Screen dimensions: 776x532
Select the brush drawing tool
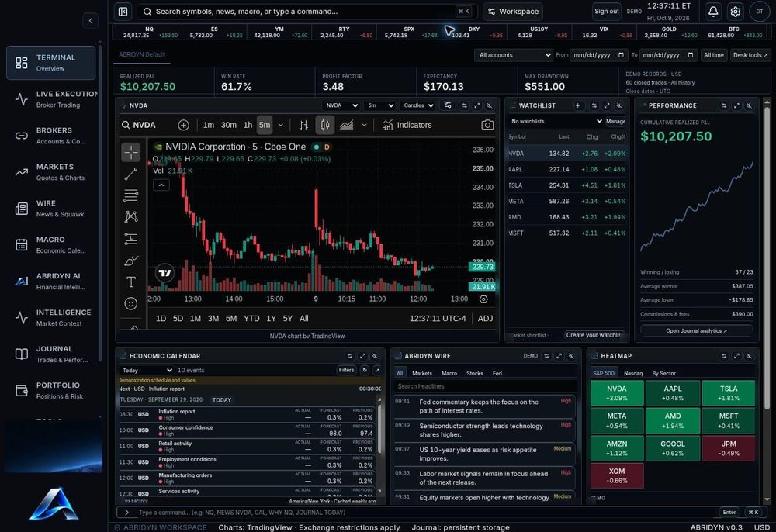(x=131, y=260)
